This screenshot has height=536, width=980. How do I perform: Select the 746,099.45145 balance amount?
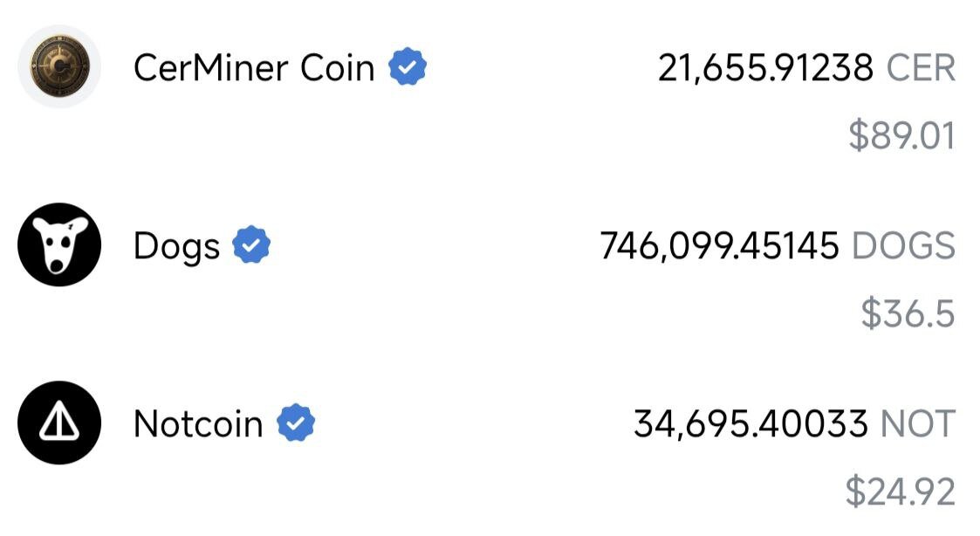pos(719,246)
